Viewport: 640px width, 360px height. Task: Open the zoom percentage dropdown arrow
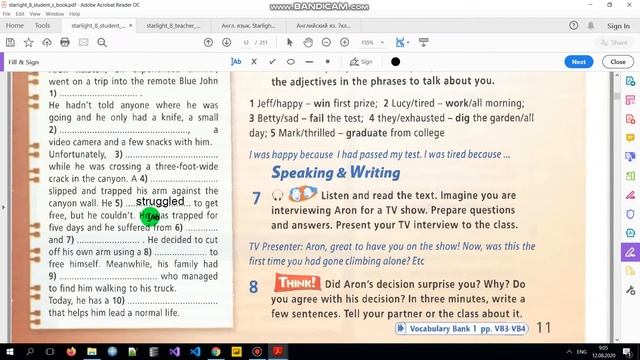click(x=382, y=42)
